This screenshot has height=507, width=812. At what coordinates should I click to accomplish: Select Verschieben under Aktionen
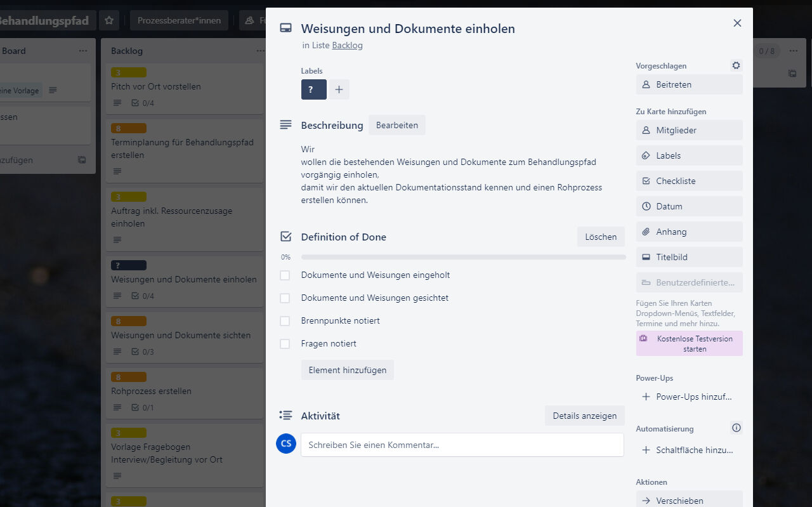click(x=689, y=500)
